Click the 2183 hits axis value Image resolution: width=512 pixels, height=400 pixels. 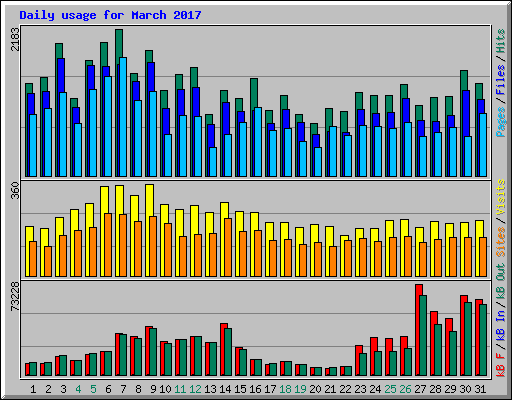tap(15, 39)
